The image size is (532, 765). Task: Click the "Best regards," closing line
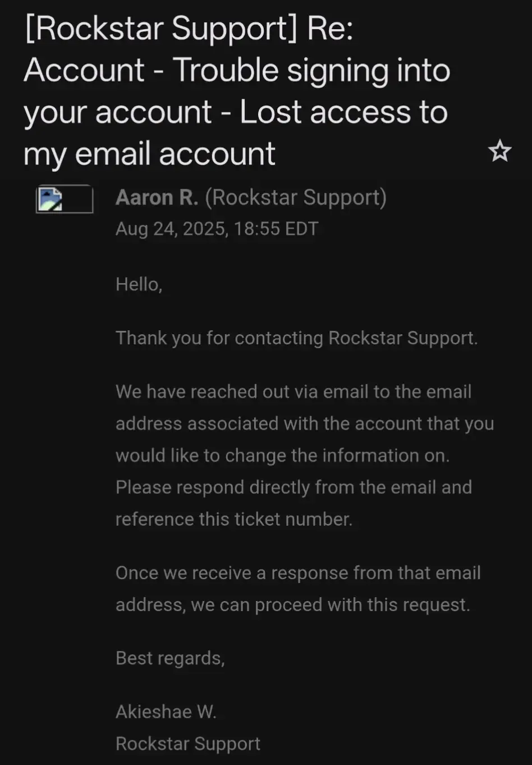[x=170, y=658]
